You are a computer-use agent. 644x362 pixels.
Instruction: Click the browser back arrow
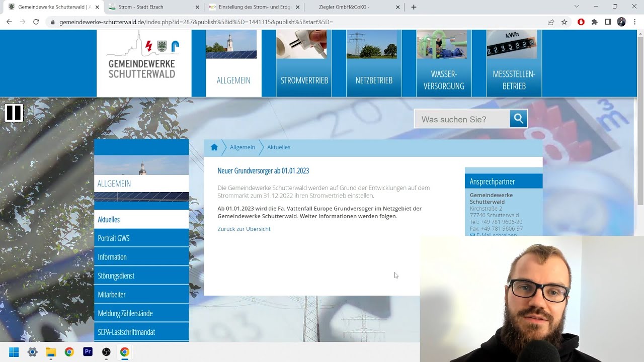click(9, 22)
